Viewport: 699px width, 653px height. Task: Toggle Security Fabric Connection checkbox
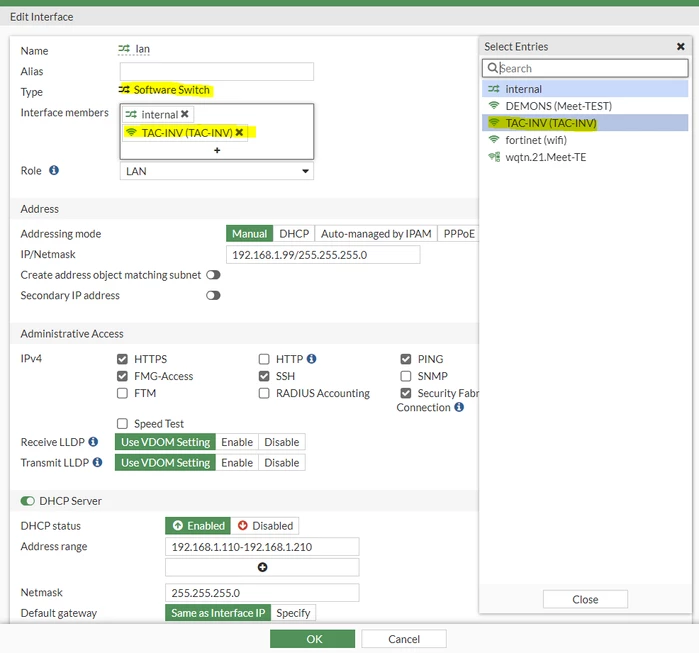(x=406, y=393)
